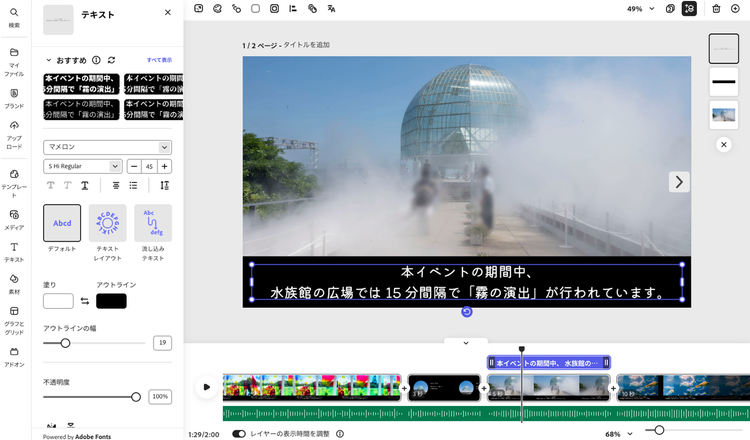Toggle the layer display time adjustment switch
This screenshot has height=440, width=750.
coord(239,434)
